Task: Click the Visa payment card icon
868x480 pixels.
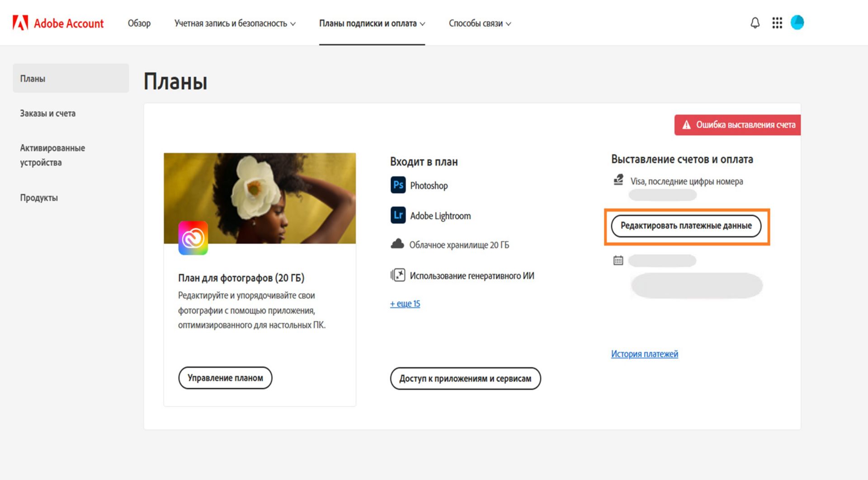Action: [618, 181]
